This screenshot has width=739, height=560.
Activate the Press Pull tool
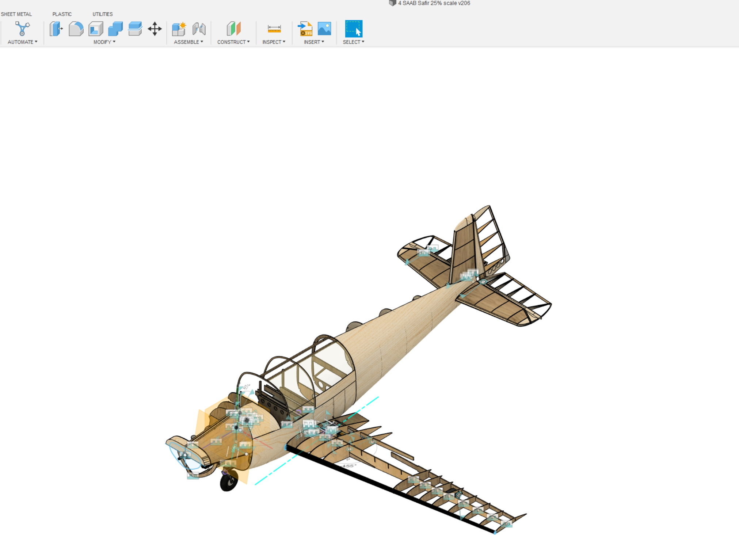(57, 29)
